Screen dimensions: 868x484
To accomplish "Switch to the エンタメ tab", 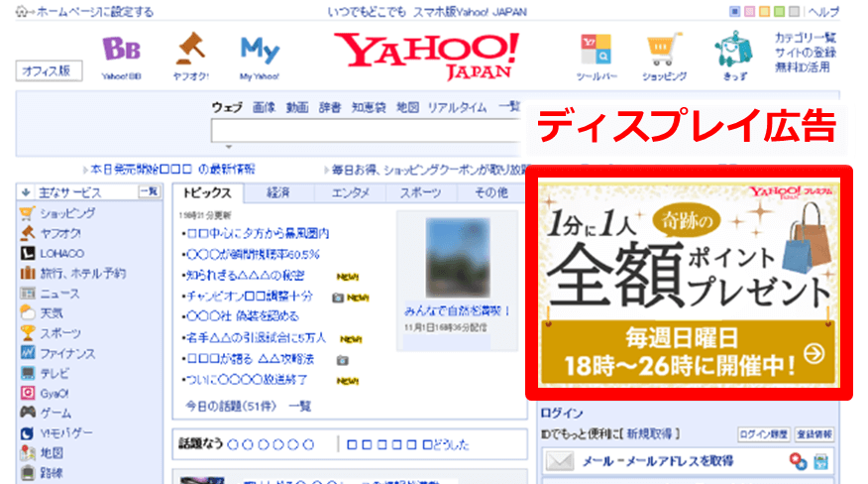I will (x=351, y=192).
